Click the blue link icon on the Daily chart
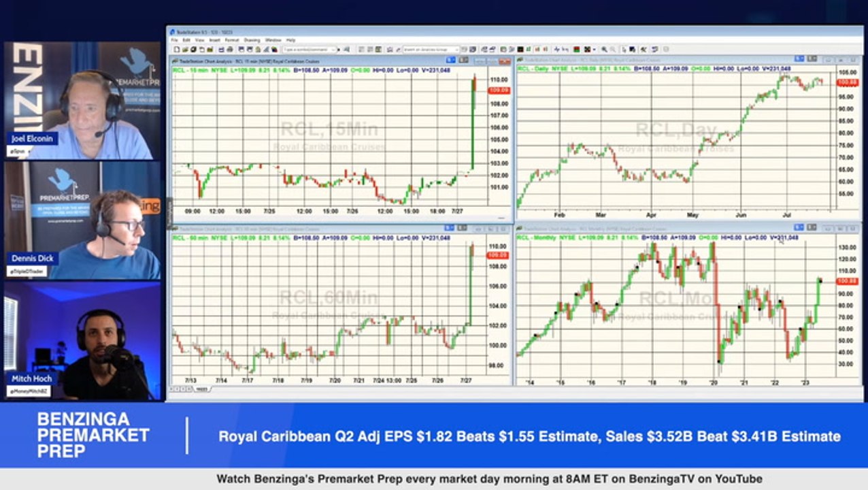Screen dimensions: 868x490 point(801,59)
